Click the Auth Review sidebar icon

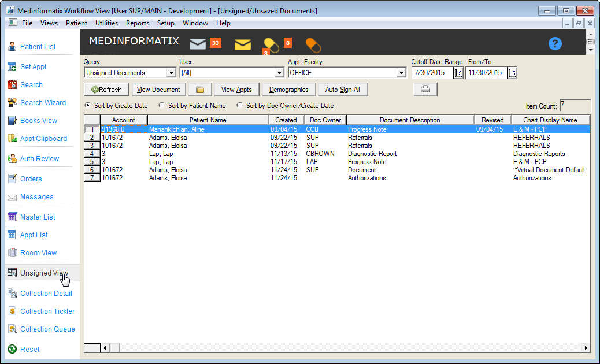pyautogui.click(x=12, y=159)
